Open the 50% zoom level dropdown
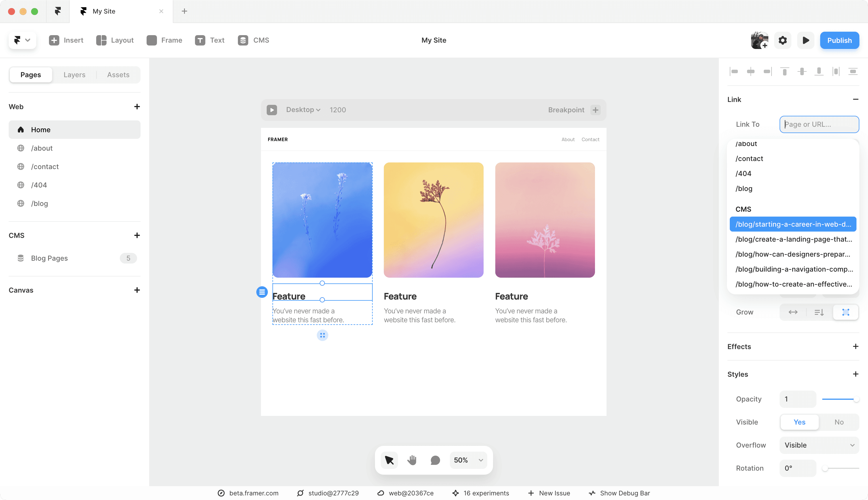Screen dimensions: 868x500 468,460
